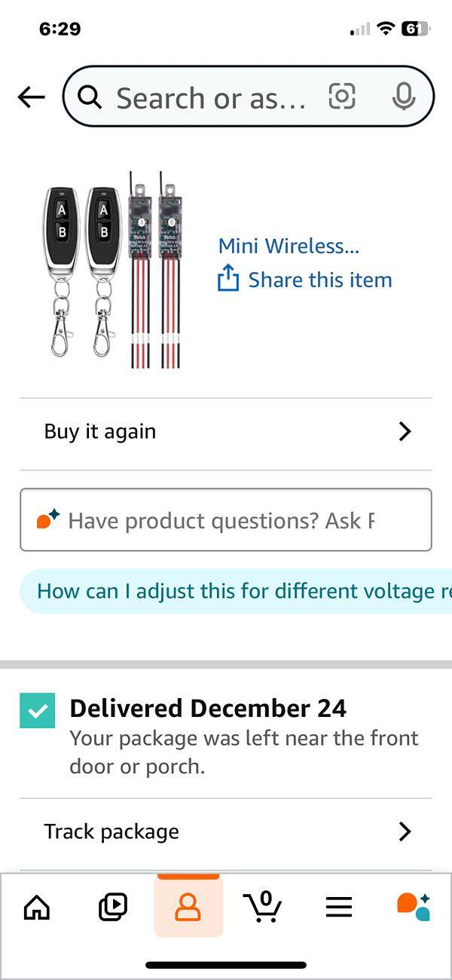Expand Buy it again chevron
This screenshot has height=980, width=452.
pos(405,431)
